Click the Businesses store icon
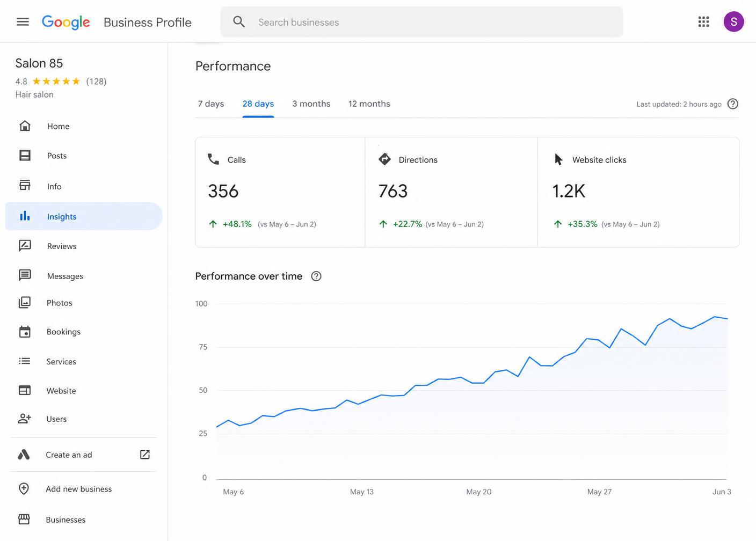 tap(24, 519)
